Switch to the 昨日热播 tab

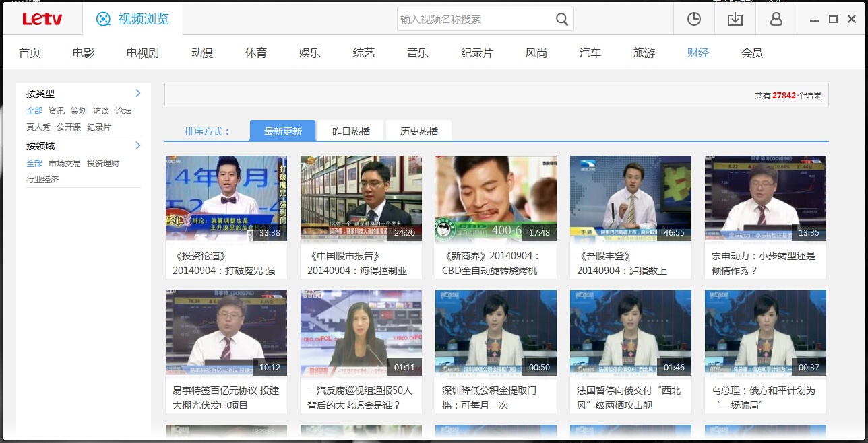tap(350, 130)
